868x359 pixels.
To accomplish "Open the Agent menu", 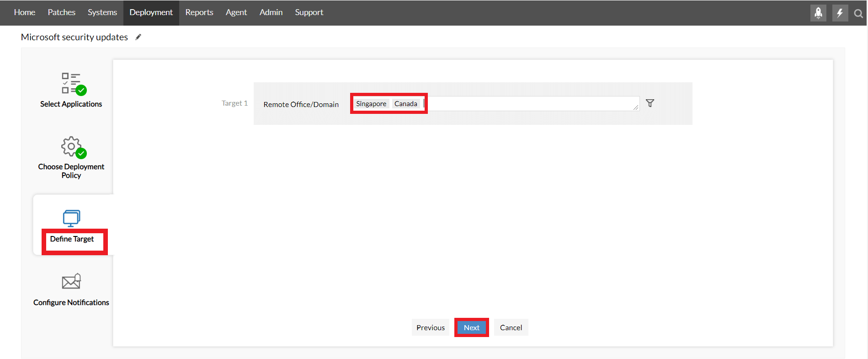I will (236, 12).
